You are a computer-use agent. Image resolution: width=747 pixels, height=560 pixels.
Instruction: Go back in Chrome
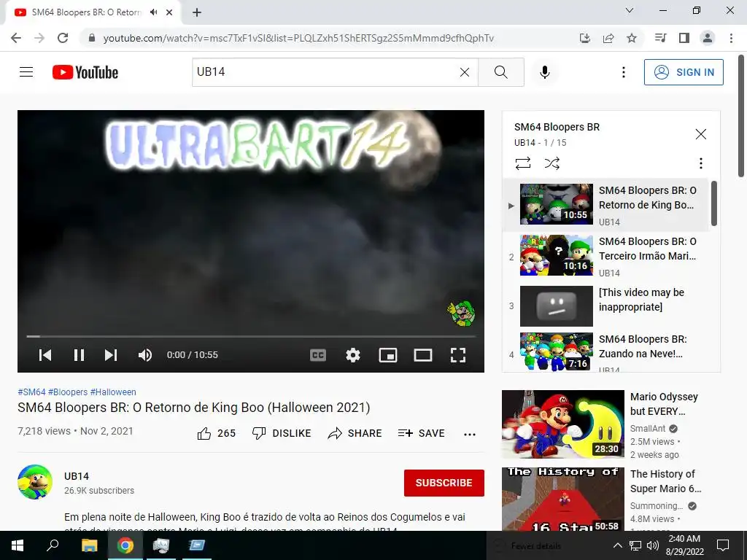(16, 38)
